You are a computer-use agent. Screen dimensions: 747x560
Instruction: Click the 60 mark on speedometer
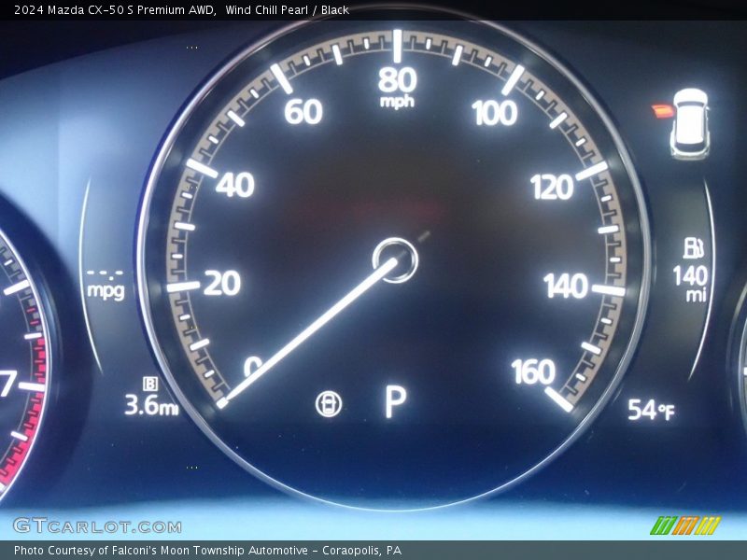pos(303,112)
